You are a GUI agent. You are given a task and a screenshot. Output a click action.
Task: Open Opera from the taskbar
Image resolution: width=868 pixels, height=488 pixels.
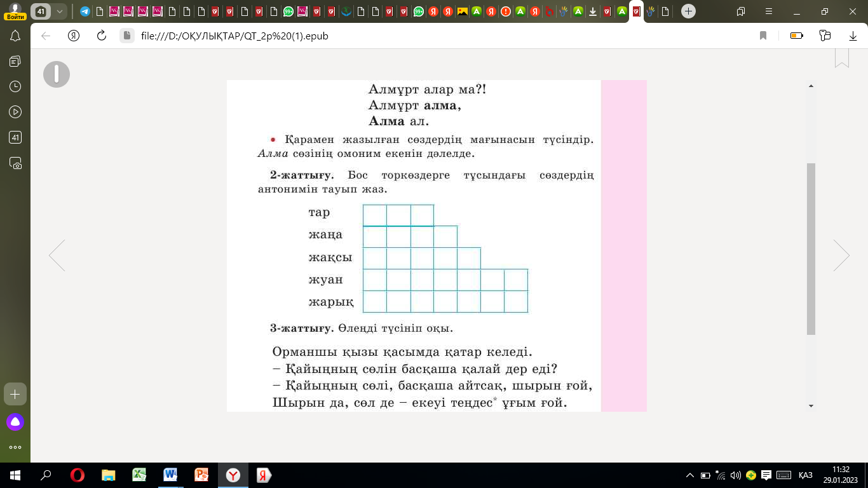(x=78, y=475)
